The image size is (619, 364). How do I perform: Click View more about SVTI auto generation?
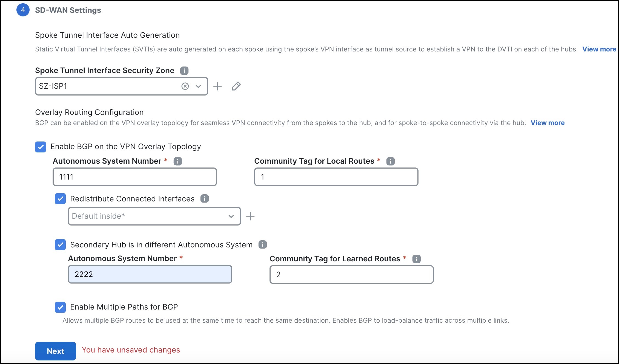(x=599, y=49)
